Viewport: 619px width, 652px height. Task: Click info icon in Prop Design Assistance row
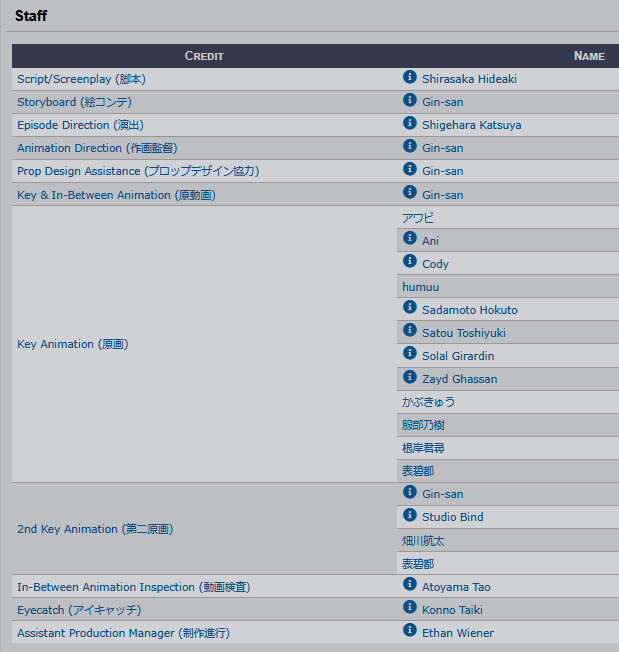tap(409, 169)
